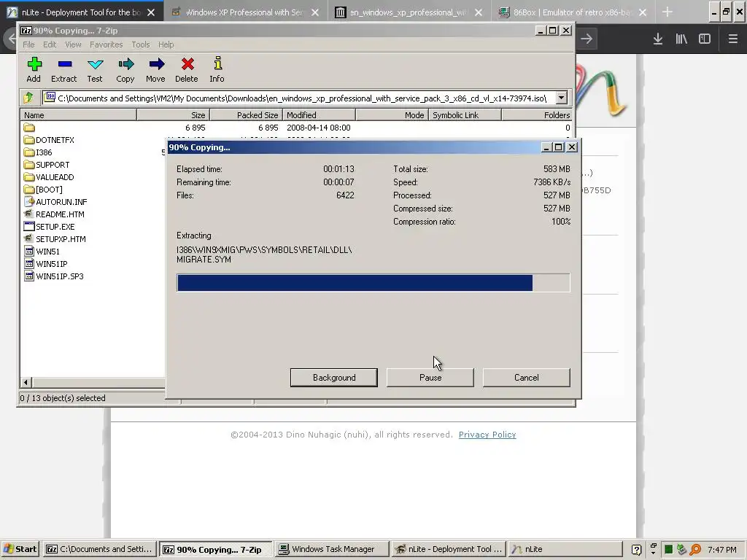Open a new browser tab with plus button

[x=667, y=12]
